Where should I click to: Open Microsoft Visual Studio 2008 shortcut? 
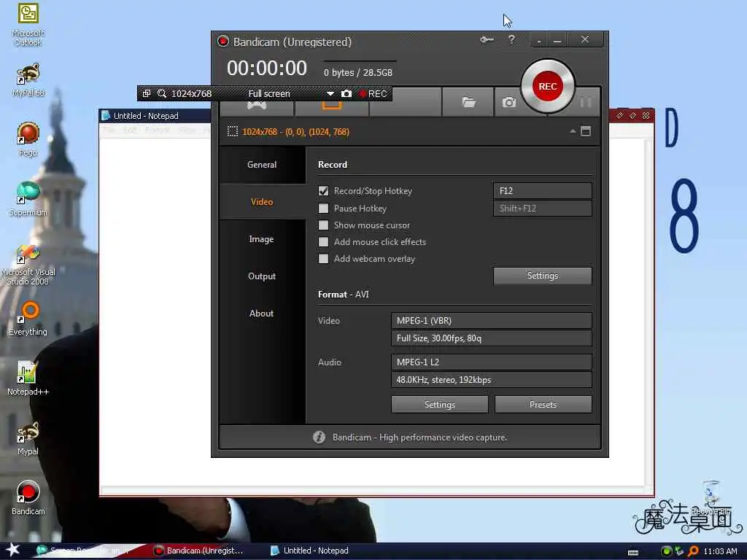28,265
